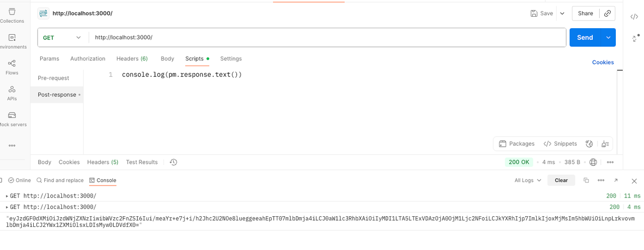
Task: Expand the first GET localhost console entry
Action: click(7, 196)
